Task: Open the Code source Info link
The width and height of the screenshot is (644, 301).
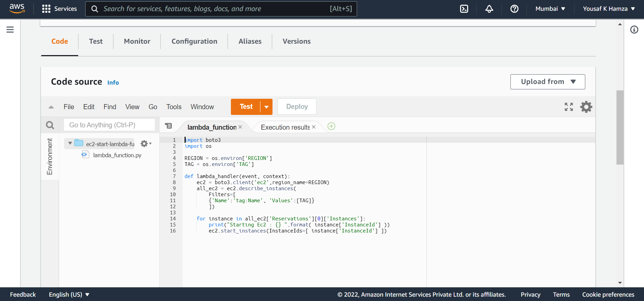Action: tap(113, 83)
